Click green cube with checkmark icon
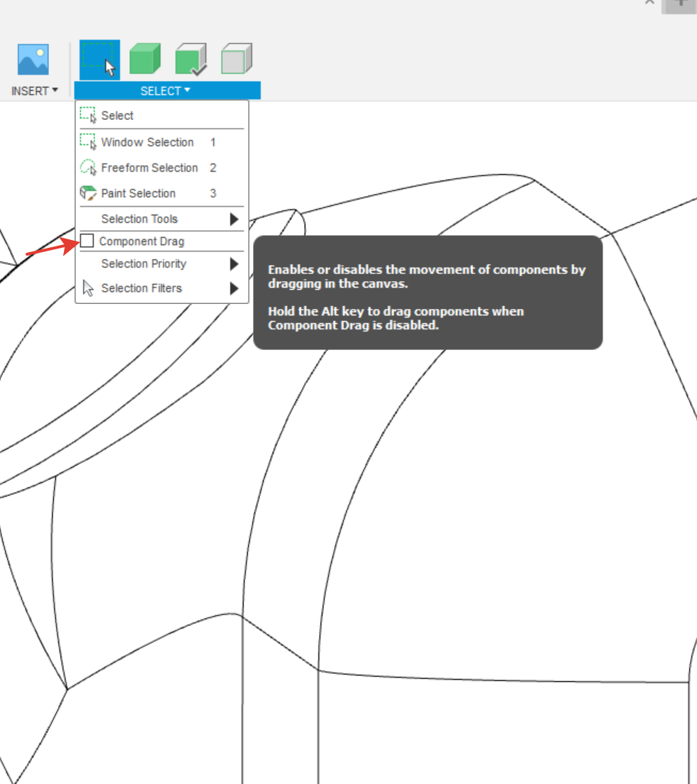The image size is (697, 784). pos(190,59)
